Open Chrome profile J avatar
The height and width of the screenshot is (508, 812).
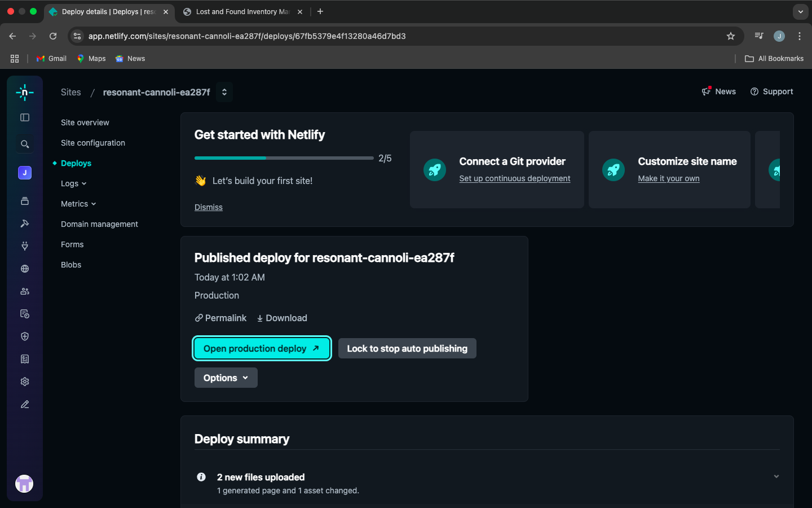(779, 36)
